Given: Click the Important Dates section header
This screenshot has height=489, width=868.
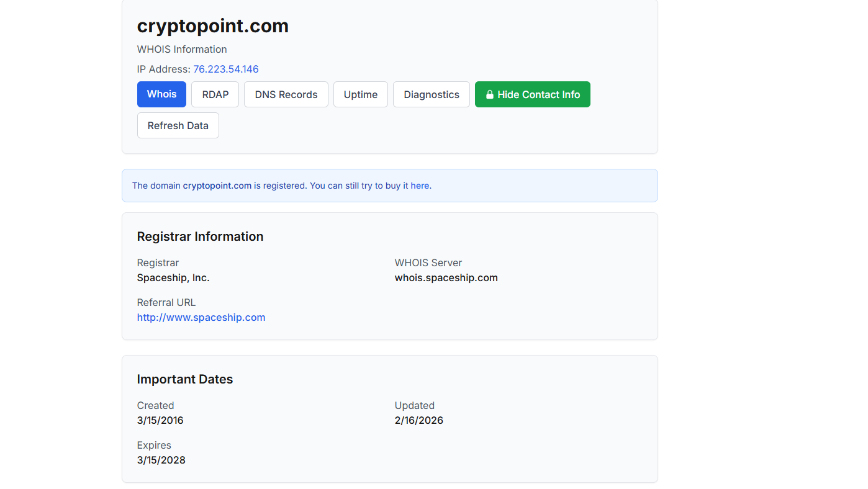Looking at the screenshot, I should 185,379.
